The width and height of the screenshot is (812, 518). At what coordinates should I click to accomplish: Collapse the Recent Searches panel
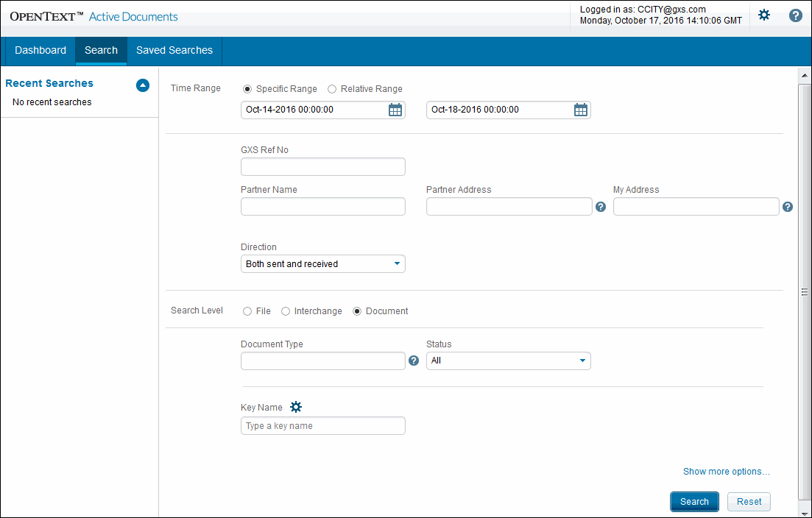[x=143, y=85]
